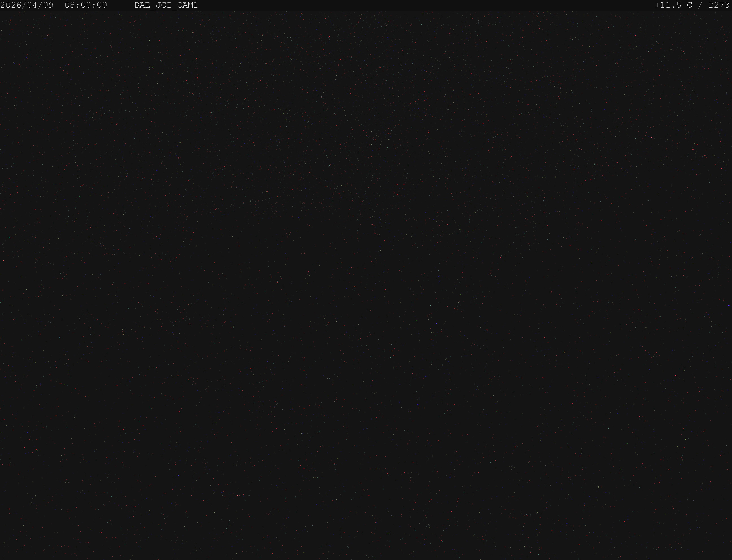This screenshot has height=560, width=732.
Task: Click the BAE prefix of camera name
Action: tap(142, 5)
